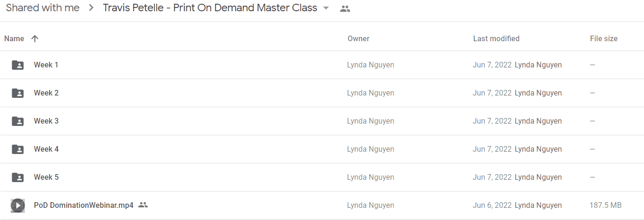This screenshot has width=644, height=220.
Task: Sort files by Name column header
Action: pyautogui.click(x=14, y=39)
